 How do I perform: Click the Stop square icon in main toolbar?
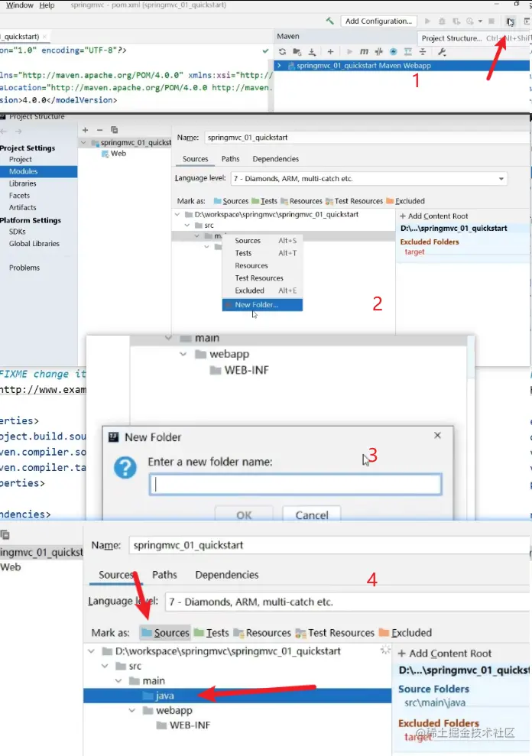pos(491,21)
